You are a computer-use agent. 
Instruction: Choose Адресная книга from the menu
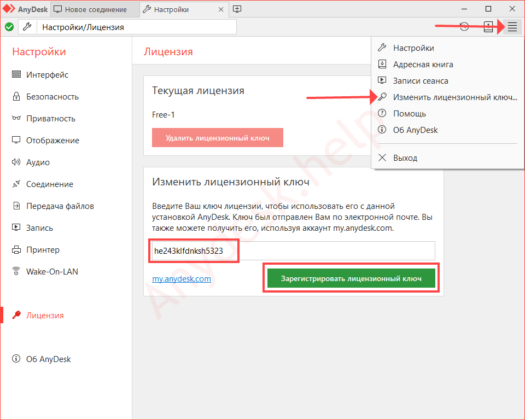tap(447, 65)
